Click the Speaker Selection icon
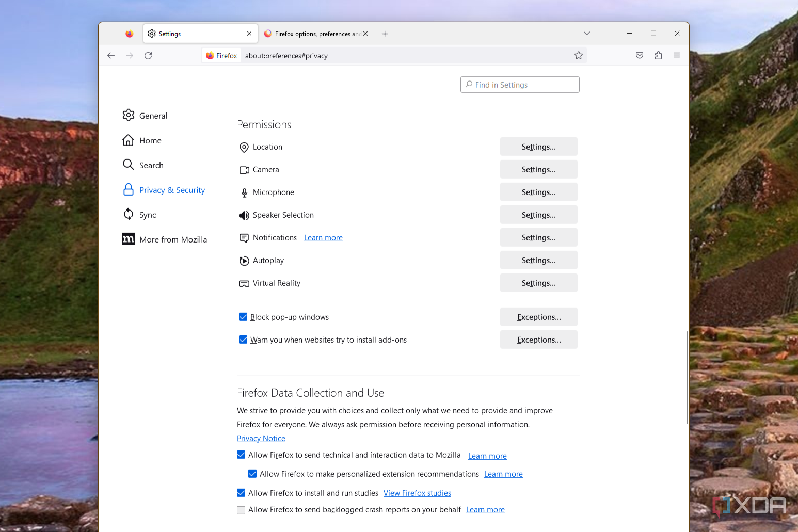798x532 pixels. [x=244, y=215]
